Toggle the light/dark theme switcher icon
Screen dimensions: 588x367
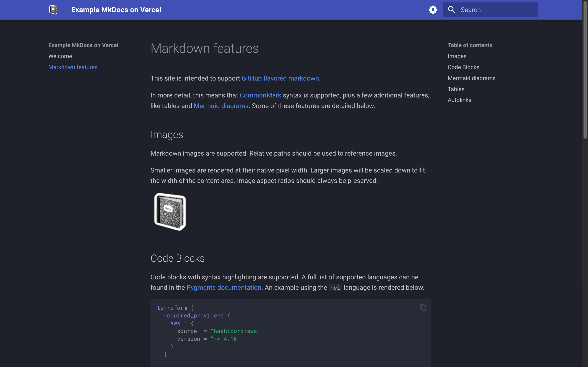coord(433,10)
